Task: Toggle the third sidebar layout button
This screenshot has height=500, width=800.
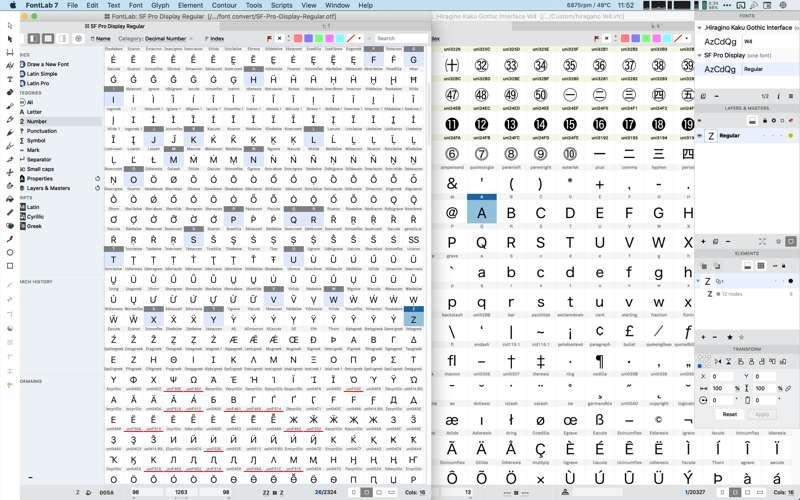Action: point(63,38)
